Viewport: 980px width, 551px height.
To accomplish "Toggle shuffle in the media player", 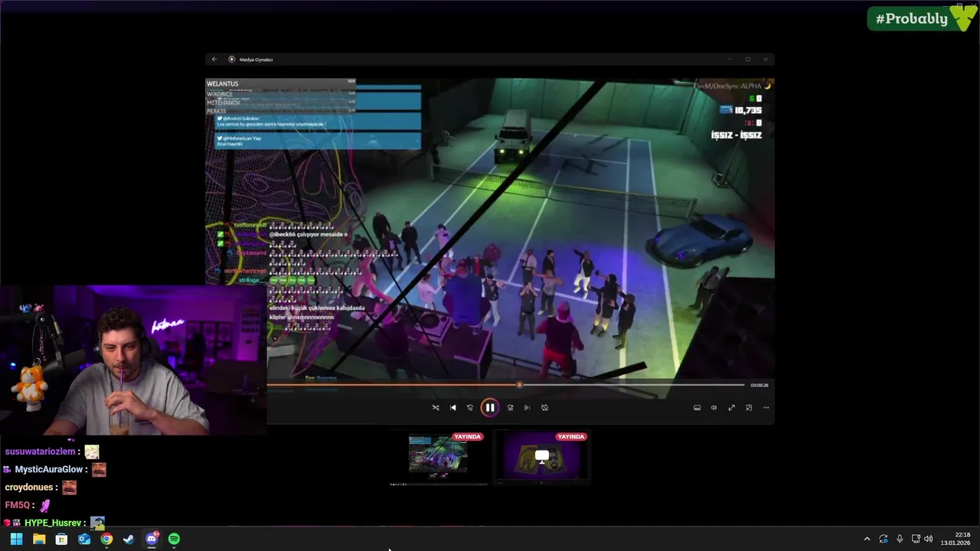I will (436, 408).
